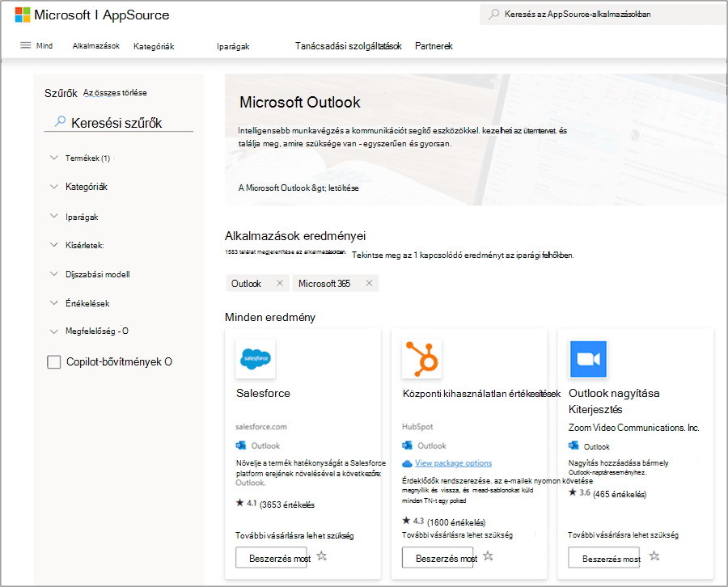Click the iparági felhőkben related result link
The height and width of the screenshot is (587, 728).
coord(463,255)
